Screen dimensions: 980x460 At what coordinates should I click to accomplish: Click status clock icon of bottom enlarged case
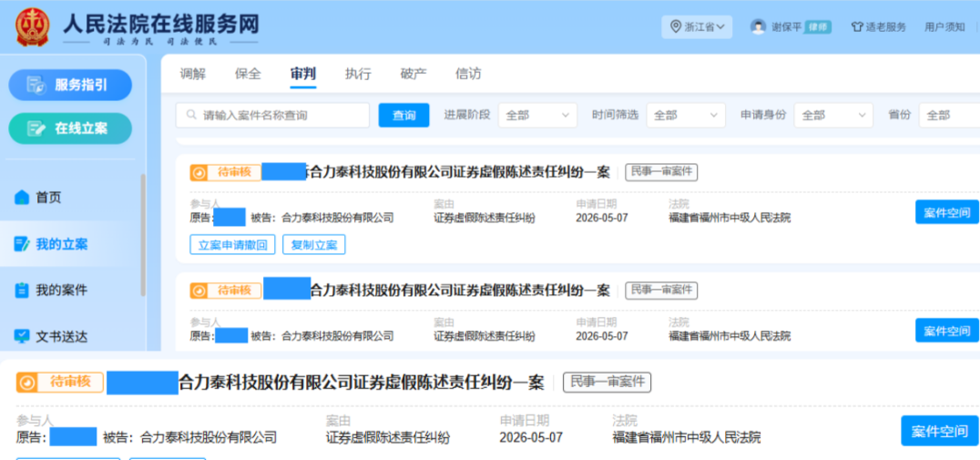tap(26, 383)
